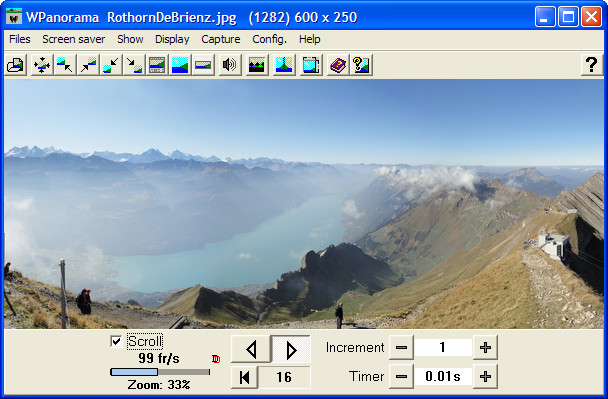Image resolution: width=608 pixels, height=399 pixels.
Task: Open the purple help book icon
Action: [338, 65]
